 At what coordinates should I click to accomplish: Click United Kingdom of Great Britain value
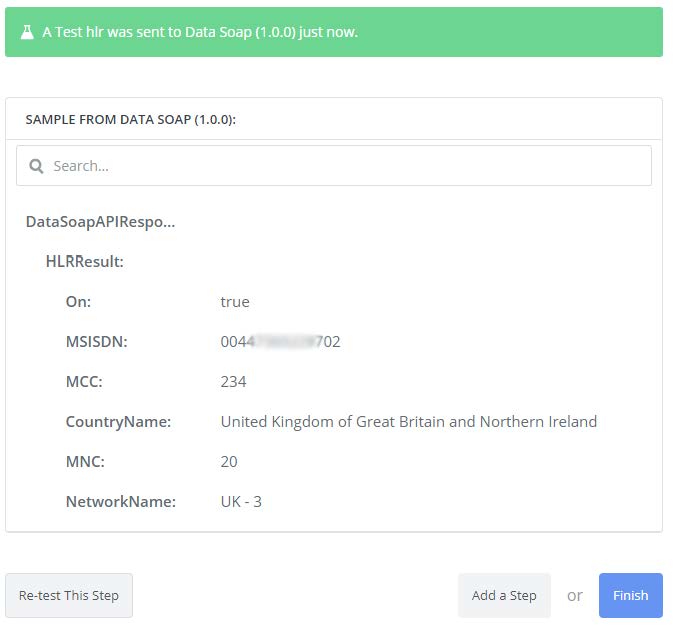pyautogui.click(x=409, y=422)
